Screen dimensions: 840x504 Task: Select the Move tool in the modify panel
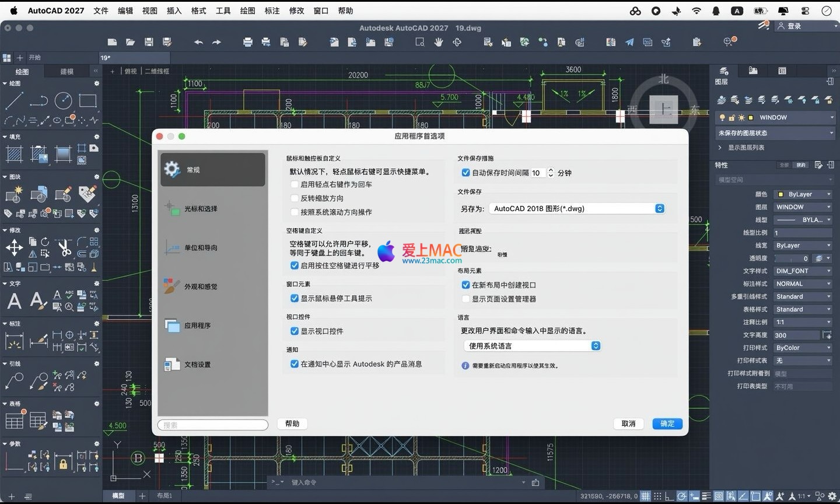pos(14,248)
